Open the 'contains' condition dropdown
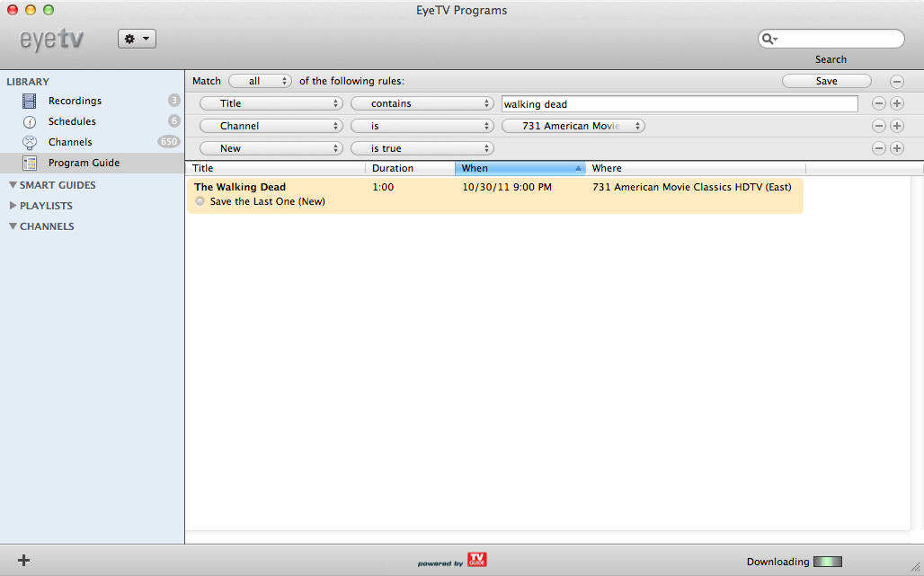The width and height of the screenshot is (924, 576). click(422, 103)
